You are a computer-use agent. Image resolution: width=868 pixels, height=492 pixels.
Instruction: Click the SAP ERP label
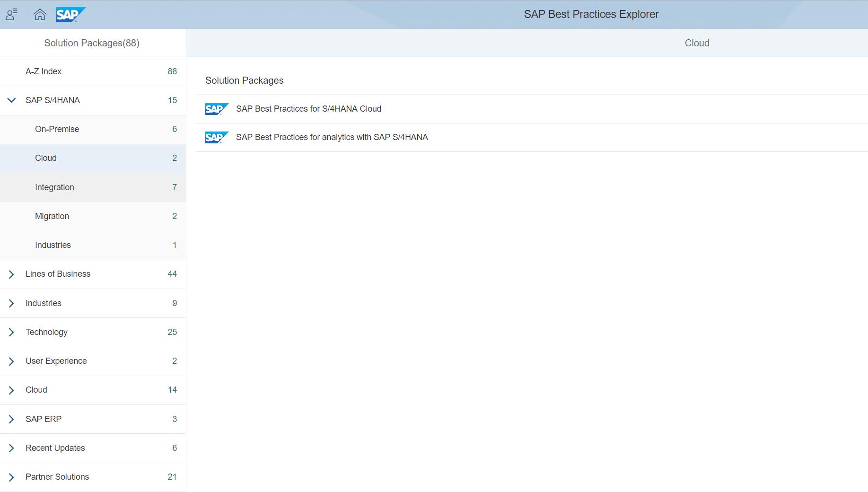click(44, 419)
